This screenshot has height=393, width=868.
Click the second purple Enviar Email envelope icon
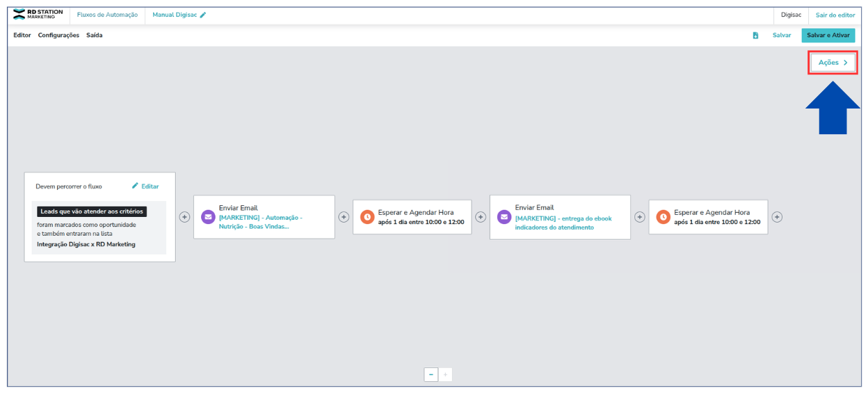tap(504, 217)
